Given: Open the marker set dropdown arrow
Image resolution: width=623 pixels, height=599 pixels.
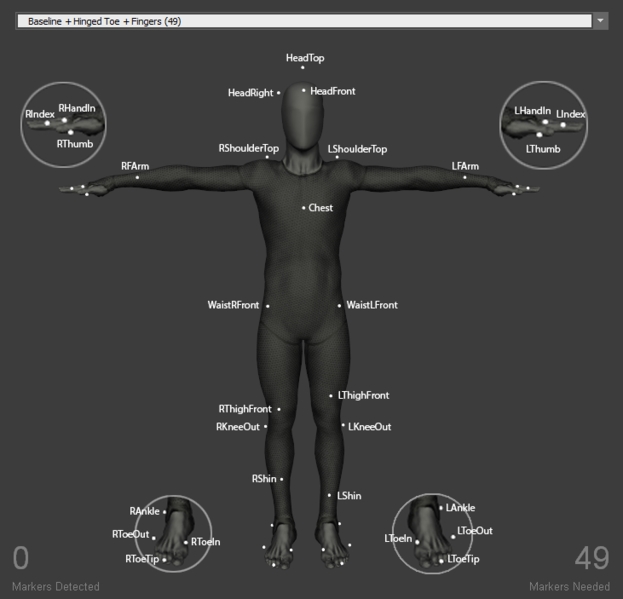Looking at the screenshot, I should coord(599,20).
